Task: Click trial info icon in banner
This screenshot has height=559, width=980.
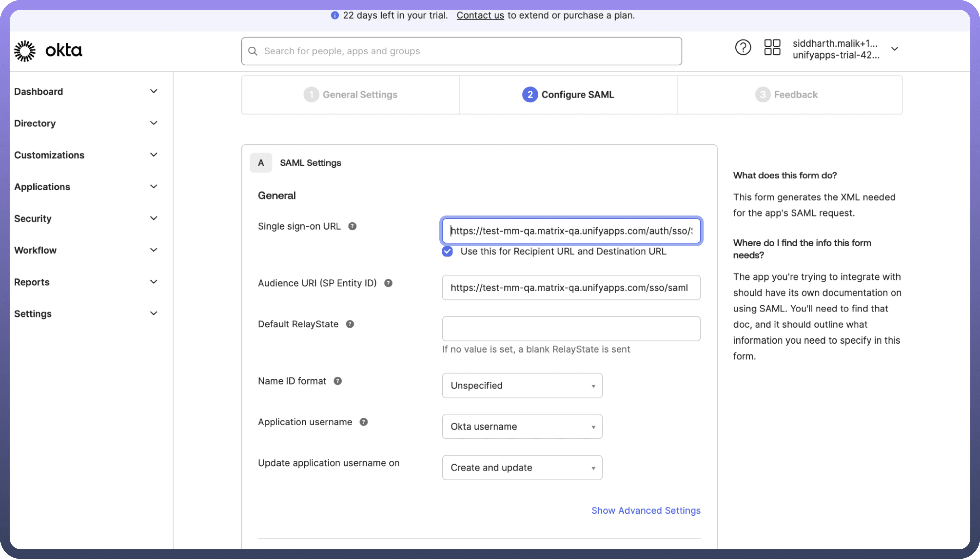Action: pos(335,15)
